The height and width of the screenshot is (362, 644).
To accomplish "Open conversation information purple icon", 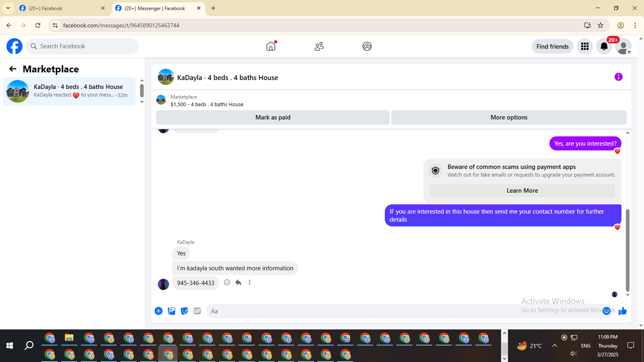I will 619,77.
